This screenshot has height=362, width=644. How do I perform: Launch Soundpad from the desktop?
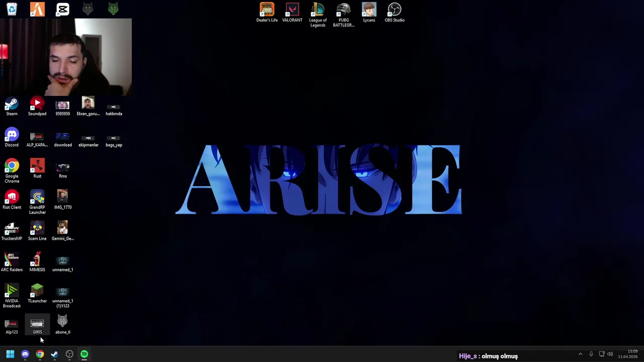click(x=37, y=107)
